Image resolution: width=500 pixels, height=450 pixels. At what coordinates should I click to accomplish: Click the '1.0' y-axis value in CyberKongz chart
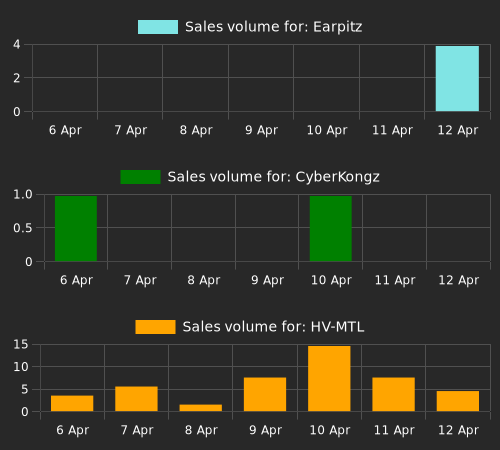pos(23,194)
